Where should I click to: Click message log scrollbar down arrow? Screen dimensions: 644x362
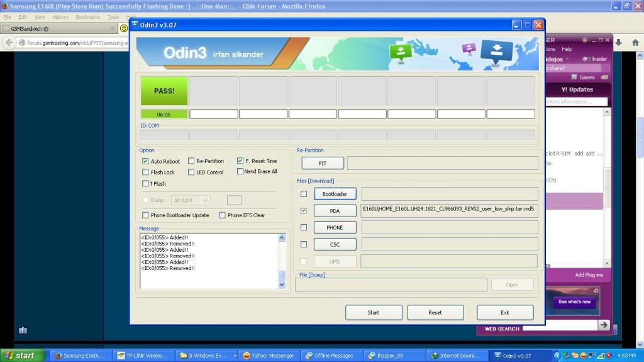282,285
